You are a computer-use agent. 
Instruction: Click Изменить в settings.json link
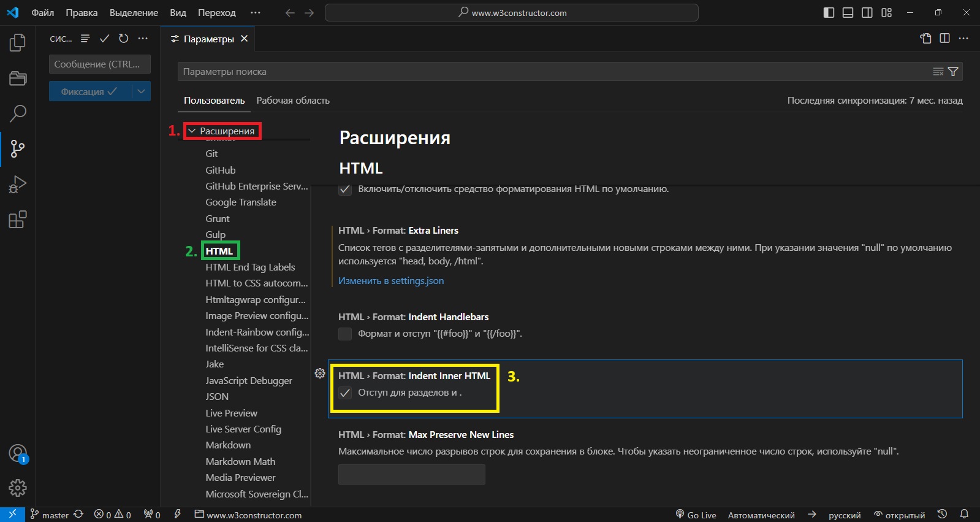click(391, 280)
